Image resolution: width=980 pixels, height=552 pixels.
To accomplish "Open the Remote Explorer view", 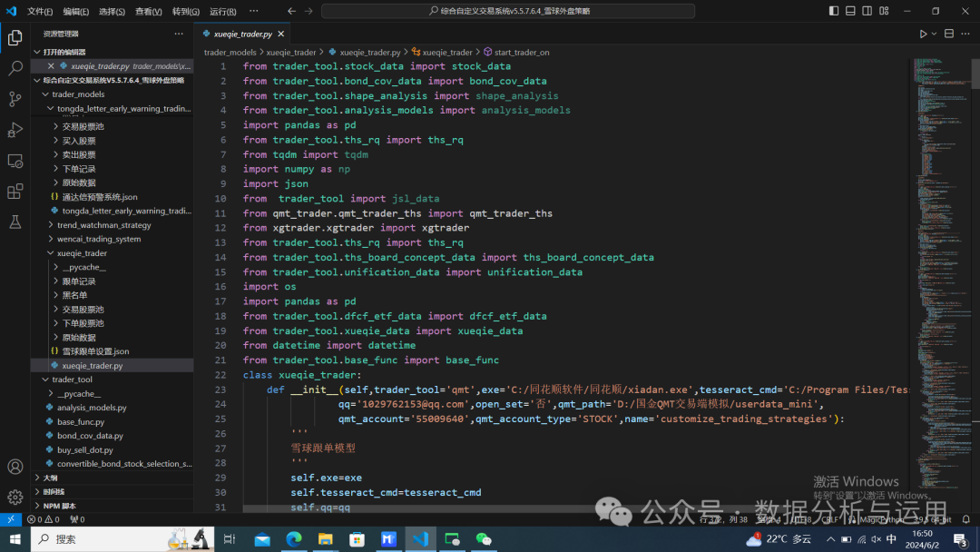I will click(x=15, y=161).
